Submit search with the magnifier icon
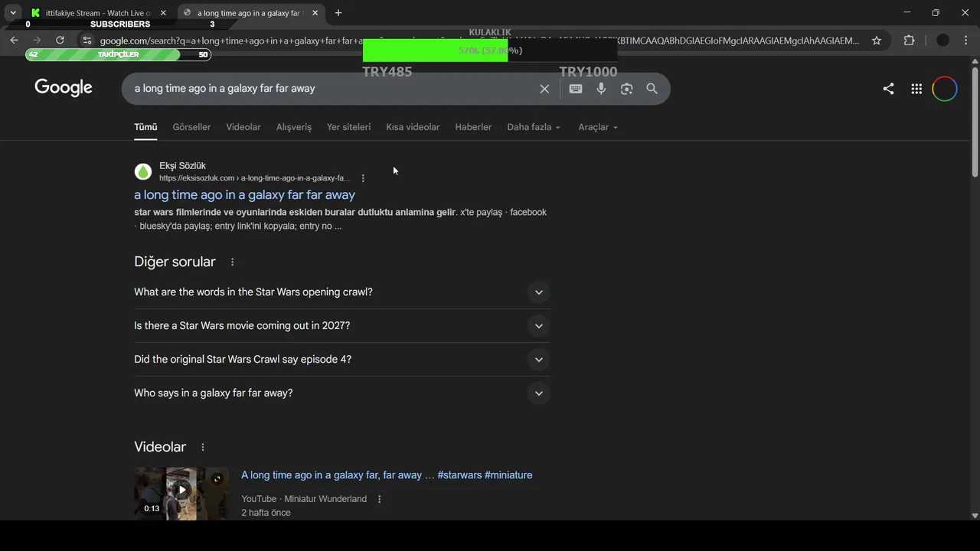 [652, 89]
